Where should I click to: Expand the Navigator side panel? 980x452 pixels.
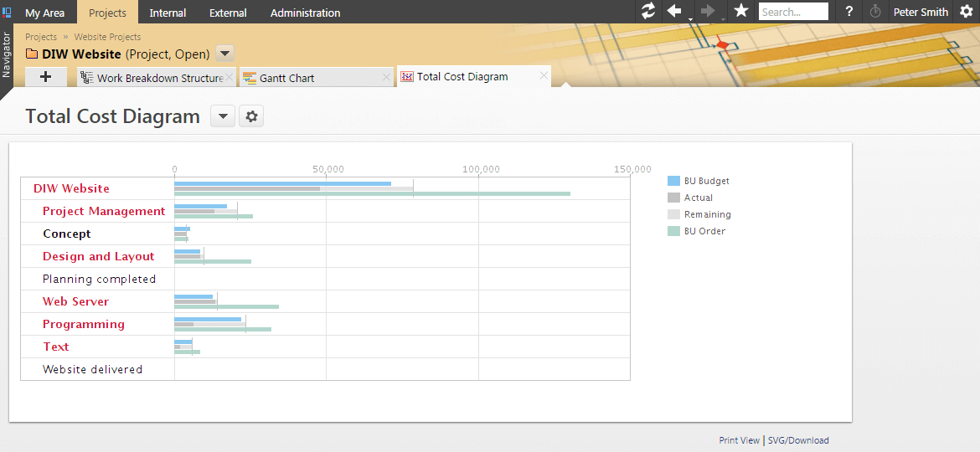point(6,54)
